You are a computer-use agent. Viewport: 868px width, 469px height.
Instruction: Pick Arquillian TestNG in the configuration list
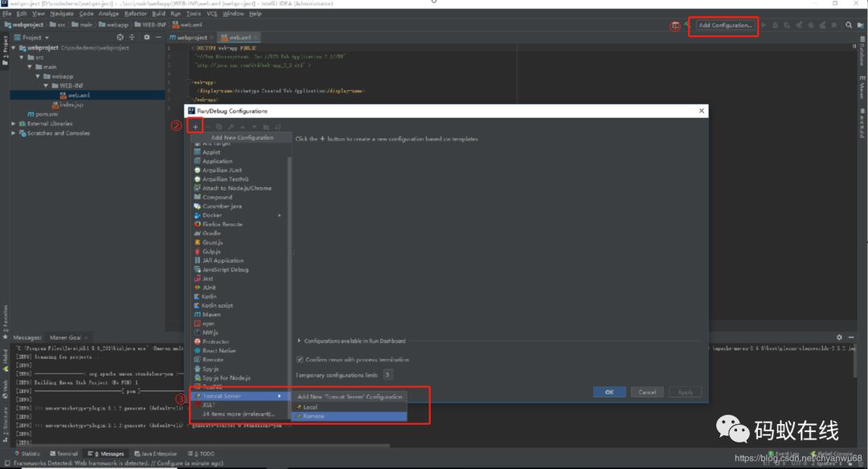[225, 179]
